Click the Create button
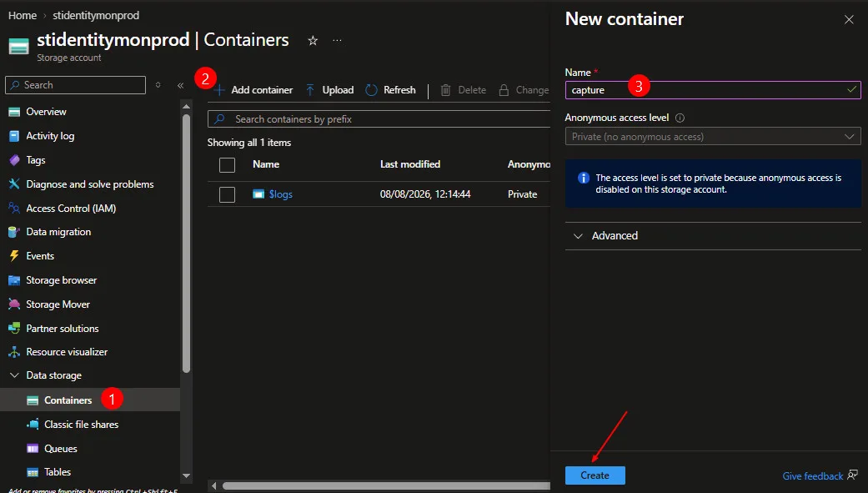Viewport: 868px width, 493px height. point(595,475)
